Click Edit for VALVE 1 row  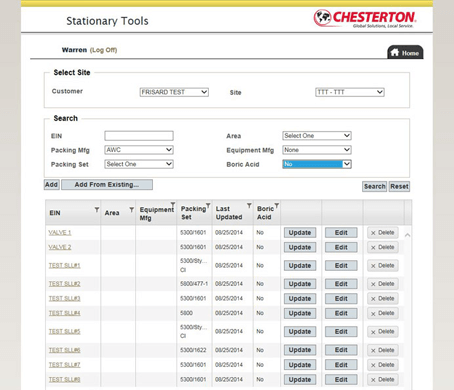[341, 233]
